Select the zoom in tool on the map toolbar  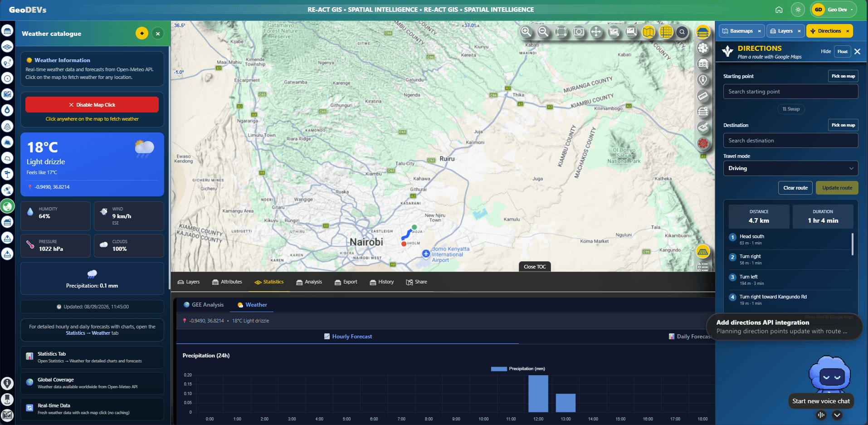point(526,32)
